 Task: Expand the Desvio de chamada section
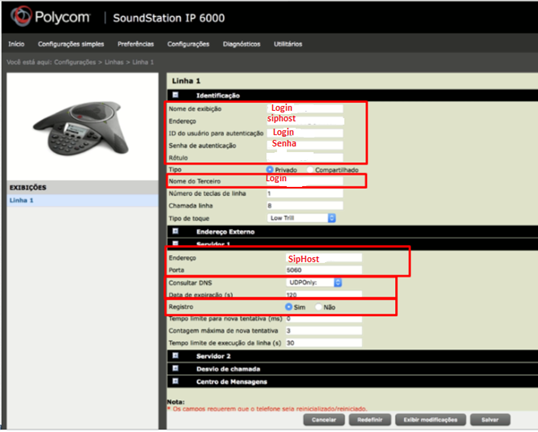[x=175, y=369]
